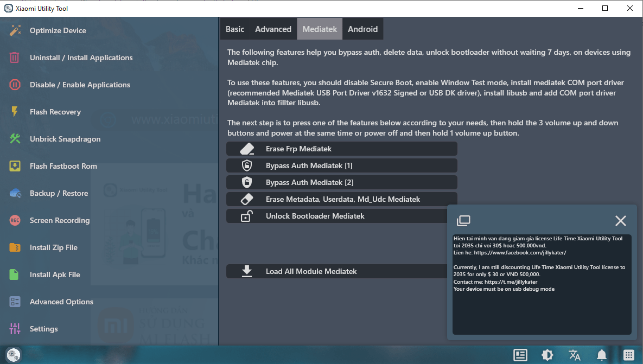
Task: Click the notification bell icon
Action: [601, 355]
